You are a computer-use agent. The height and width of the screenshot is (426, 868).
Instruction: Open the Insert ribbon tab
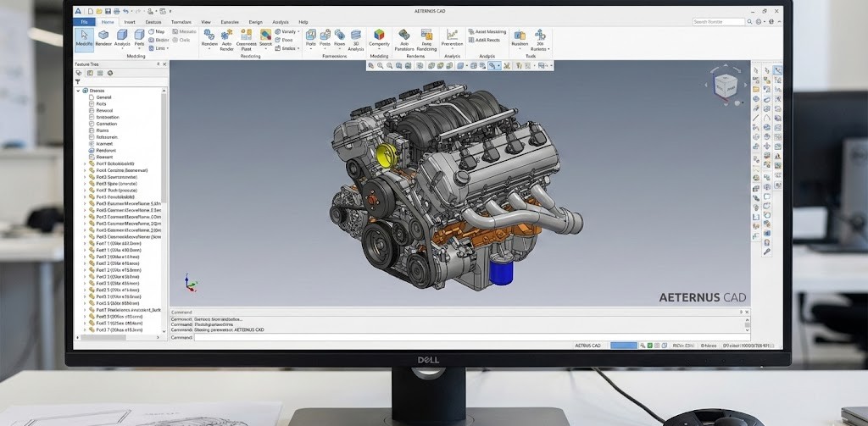point(129,21)
